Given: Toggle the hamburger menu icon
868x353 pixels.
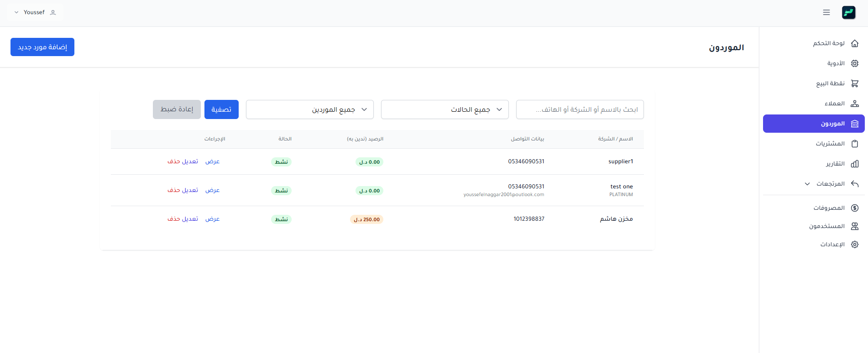Looking at the screenshot, I should click(826, 12).
